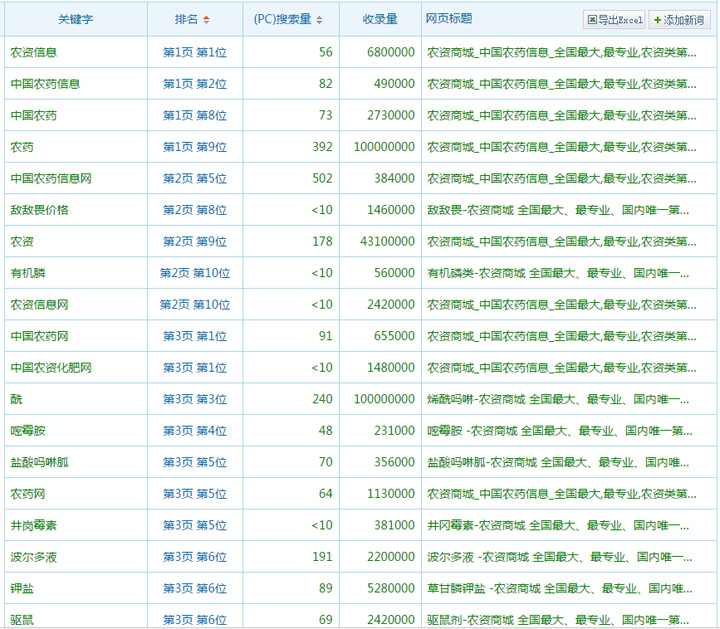The image size is (720, 629).
Task: Open the keyword link 嘧霉胺
Action: [27, 431]
